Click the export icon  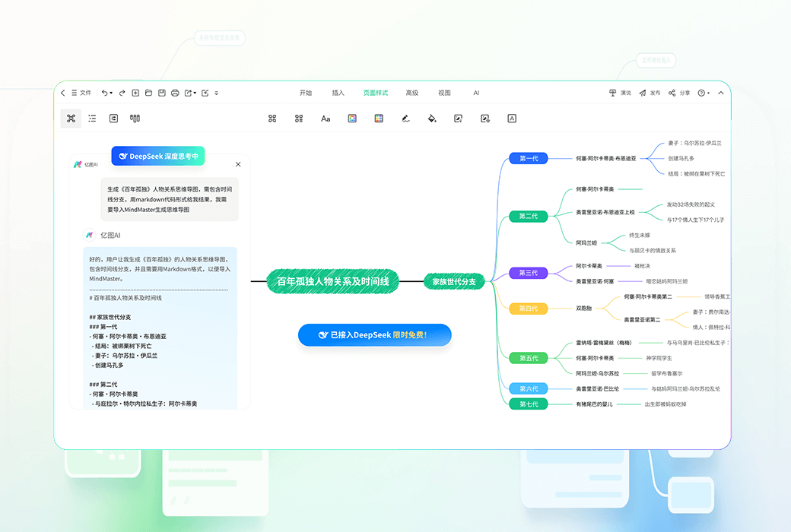coord(188,93)
